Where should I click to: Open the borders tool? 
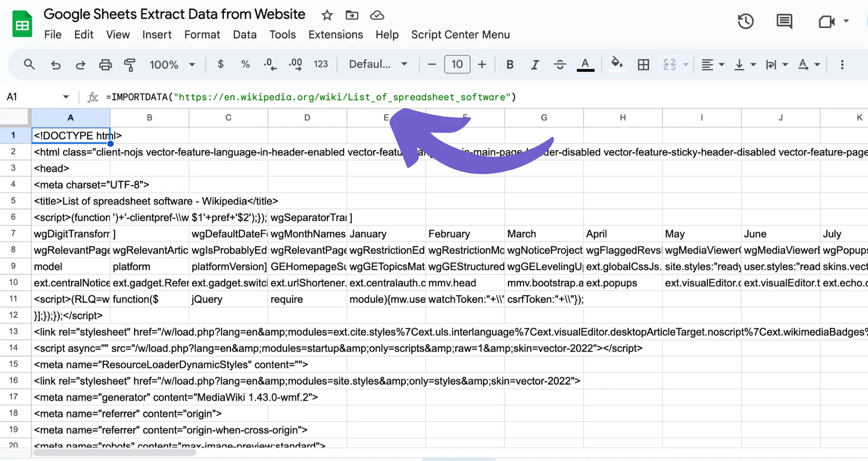pyautogui.click(x=643, y=65)
